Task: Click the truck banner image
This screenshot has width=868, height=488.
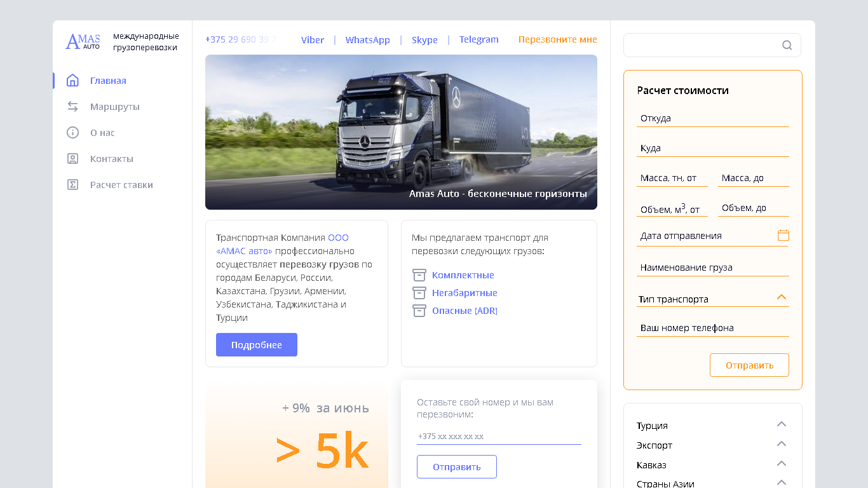Action: coord(401,132)
